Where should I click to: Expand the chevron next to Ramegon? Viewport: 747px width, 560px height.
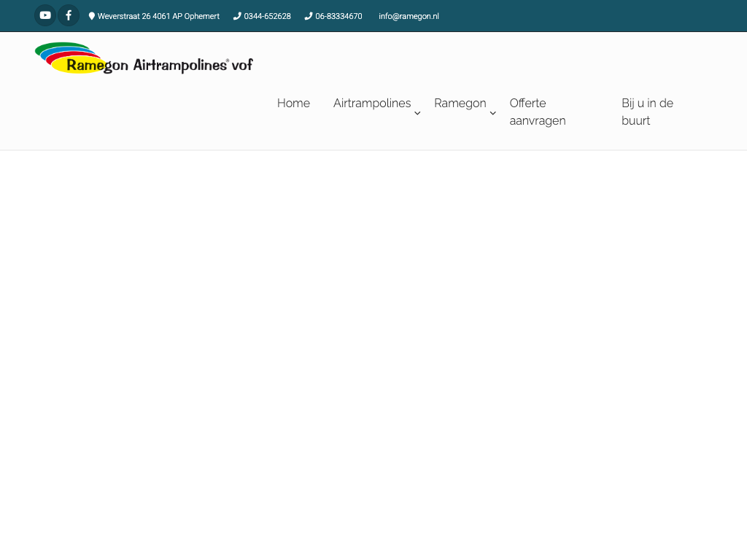[x=493, y=113]
